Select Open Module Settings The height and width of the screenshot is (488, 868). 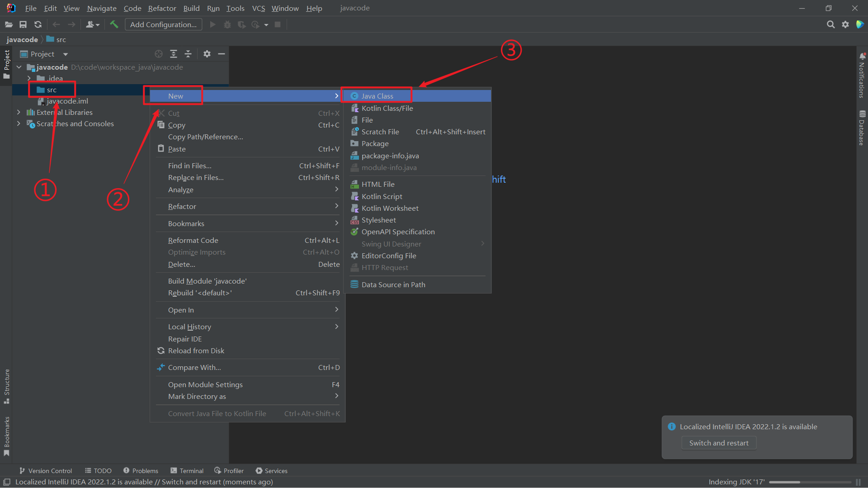(247, 384)
